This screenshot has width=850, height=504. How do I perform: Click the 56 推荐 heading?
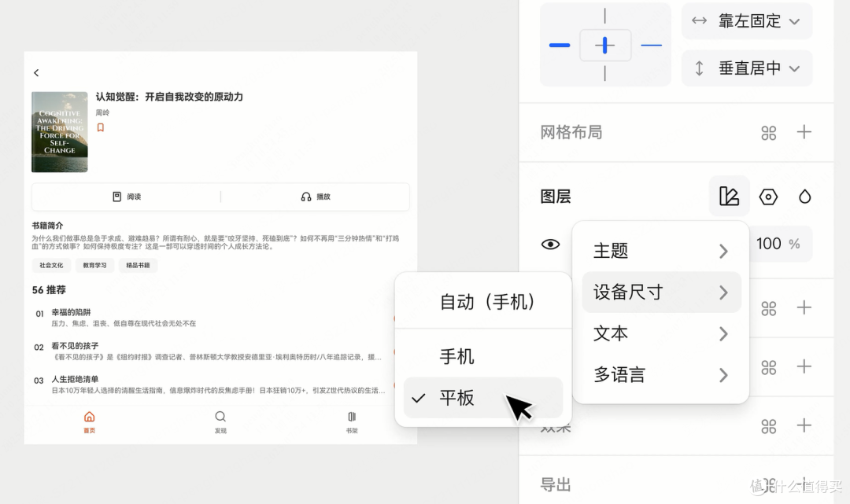click(x=49, y=290)
